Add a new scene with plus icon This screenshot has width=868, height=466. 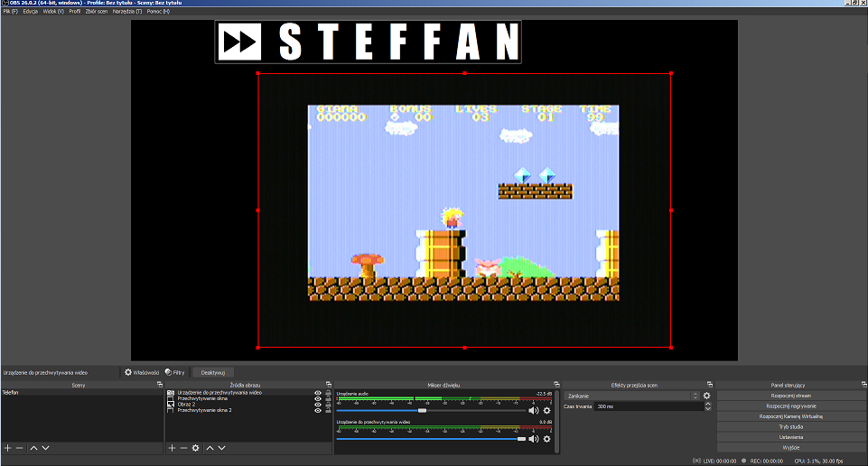pyautogui.click(x=8, y=448)
